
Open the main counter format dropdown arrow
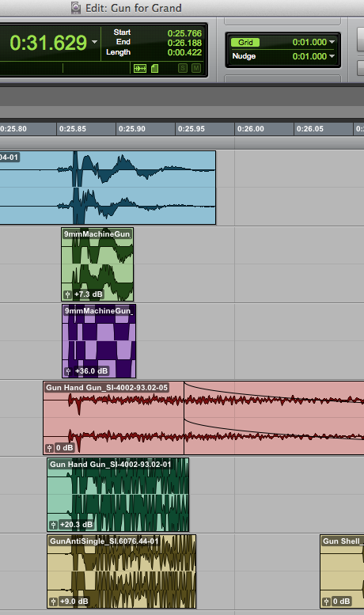94,42
